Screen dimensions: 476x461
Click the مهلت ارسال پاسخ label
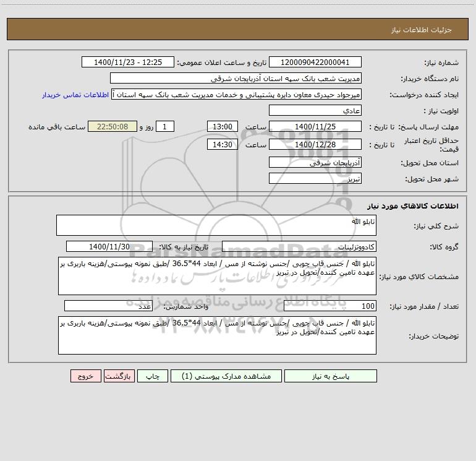428,127
